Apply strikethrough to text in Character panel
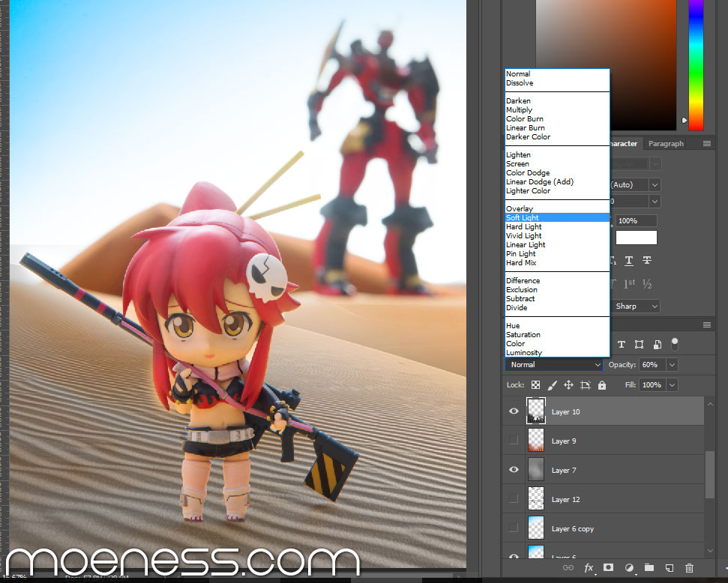The image size is (728, 583). coord(647,260)
